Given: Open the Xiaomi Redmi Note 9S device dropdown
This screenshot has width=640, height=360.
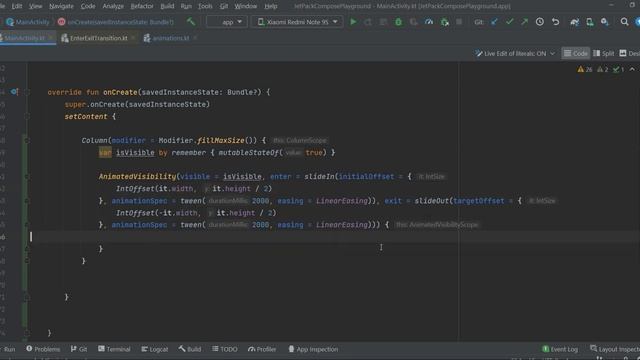Looking at the screenshot, I should [x=297, y=22].
